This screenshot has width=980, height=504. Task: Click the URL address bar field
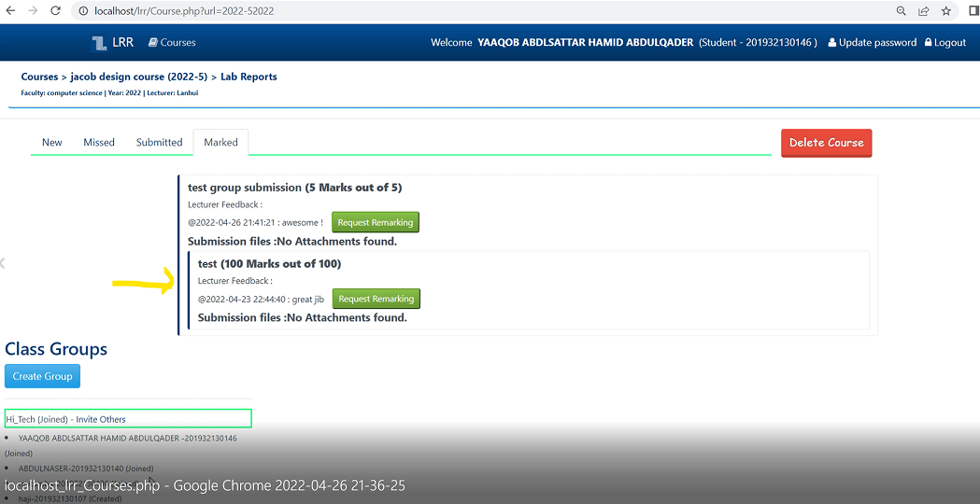coord(467,11)
